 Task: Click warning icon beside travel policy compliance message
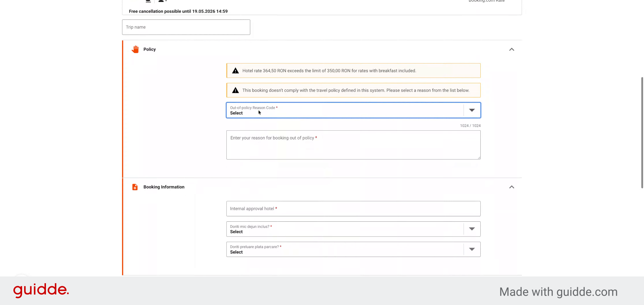pyautogui.click(x=235, y=90)
